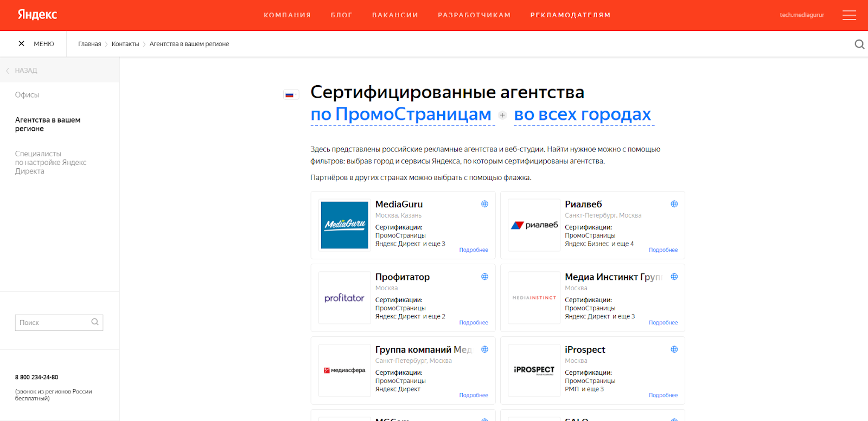Click the MediaGuru logo thumbnail
This screenshot has width=868, height=421.
(x=344, y=225)
